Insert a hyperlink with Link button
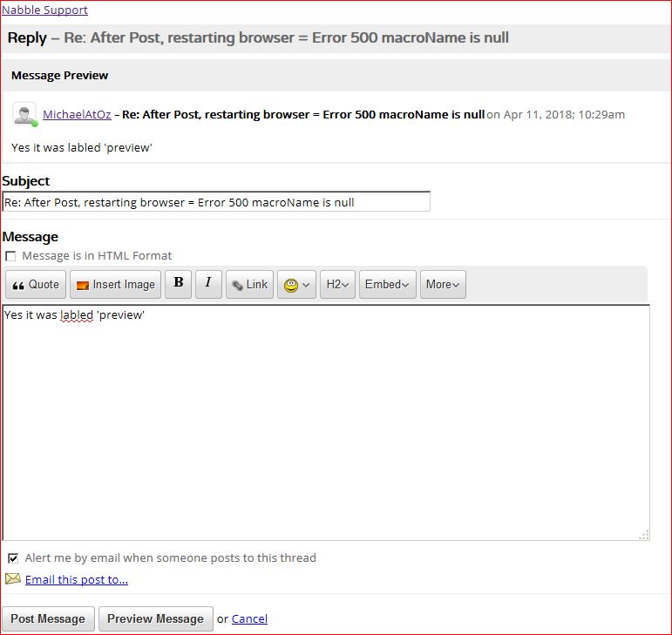This screenshot has width=672, height=635. [249, 285]
